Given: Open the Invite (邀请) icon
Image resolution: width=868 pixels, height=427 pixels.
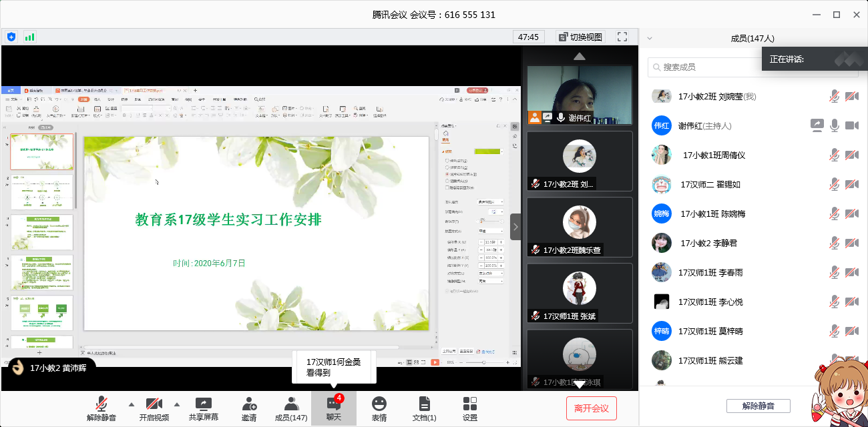Looking at the screenshot, I should tap(249, 408).
